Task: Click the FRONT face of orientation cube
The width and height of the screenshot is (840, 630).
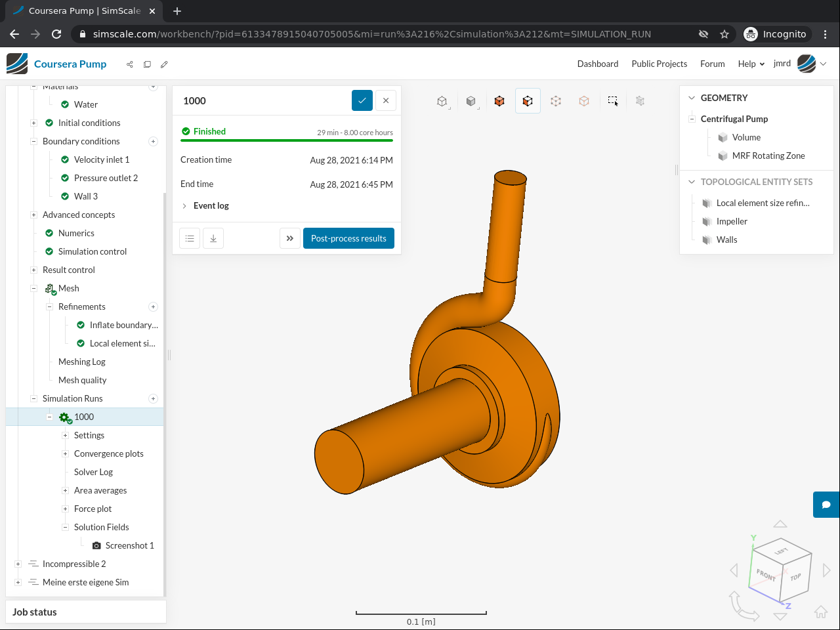Action: (x=766, y=575)
